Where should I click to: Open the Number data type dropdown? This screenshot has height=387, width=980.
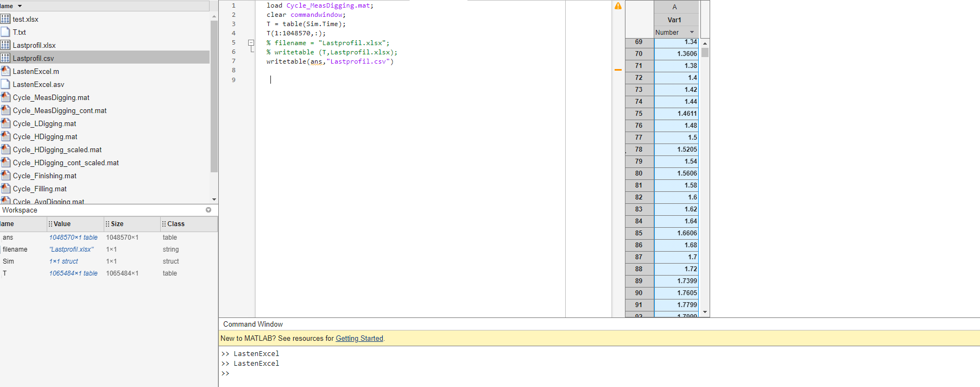692,33
